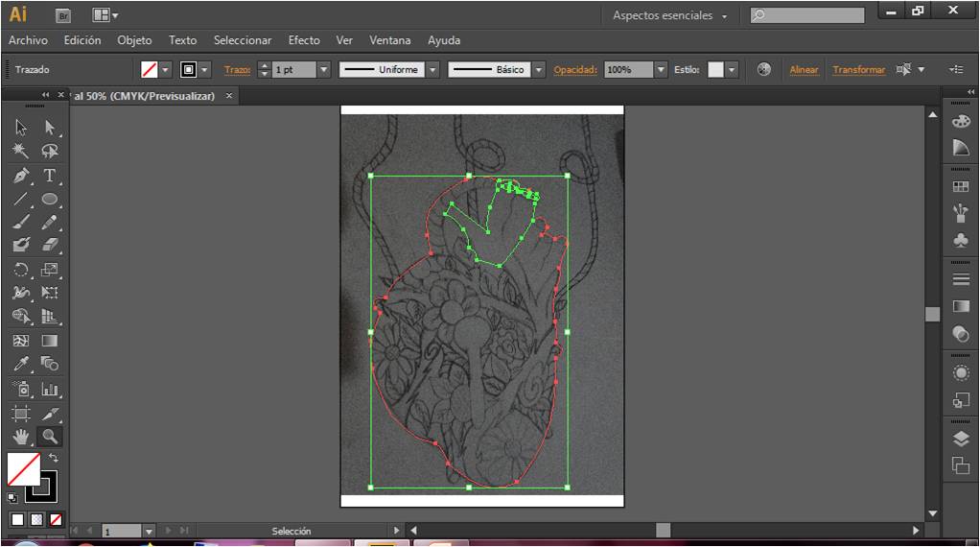980x547 pixels.
Task: Select the Shape Builder tool
Action: [x=21, y=317]
